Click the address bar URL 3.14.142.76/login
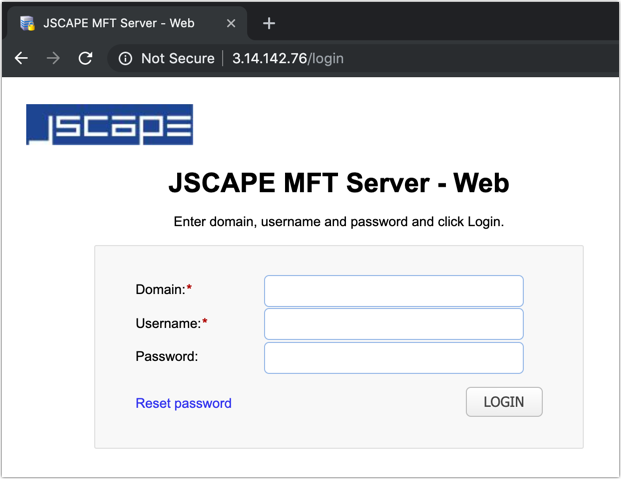Image resolution: width=621 pixels, height=479 pixels. pyautogui.click(x=288, y=59)
